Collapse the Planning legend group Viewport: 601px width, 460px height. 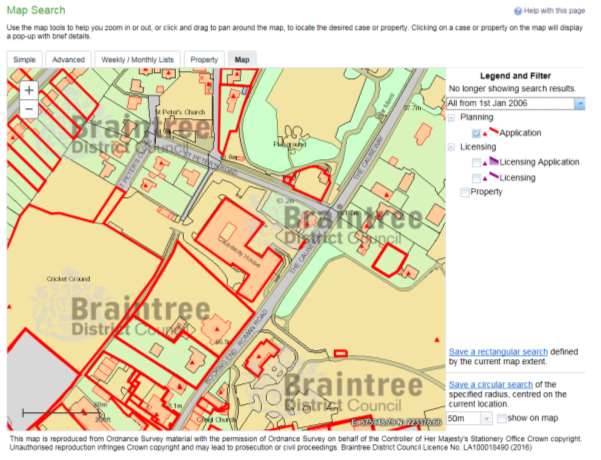(452, 117)
